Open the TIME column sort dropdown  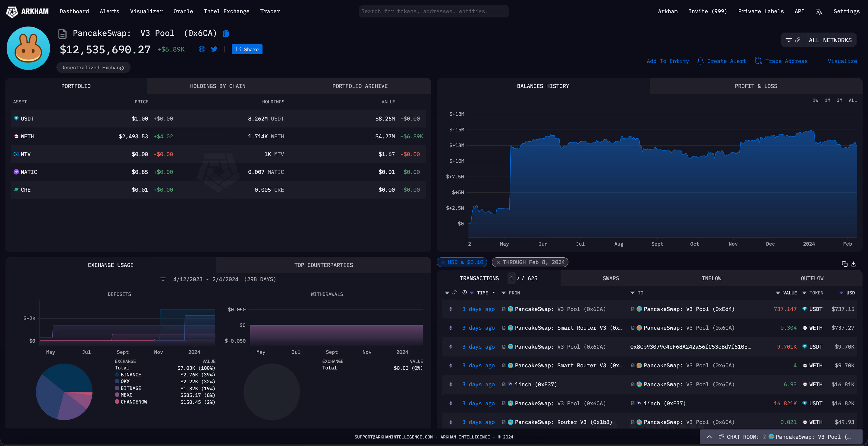[x=494, y=293]
